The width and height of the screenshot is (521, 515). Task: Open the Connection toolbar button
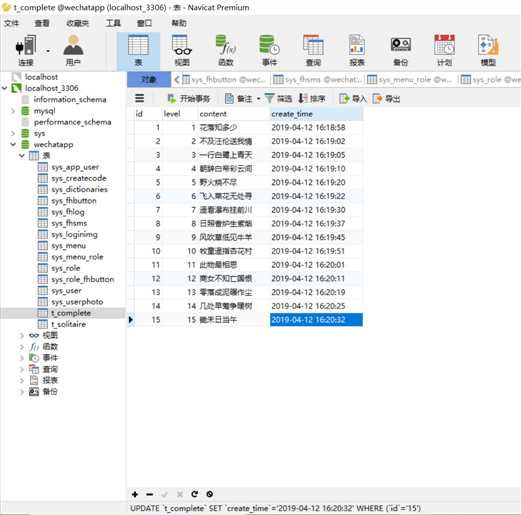26,50
